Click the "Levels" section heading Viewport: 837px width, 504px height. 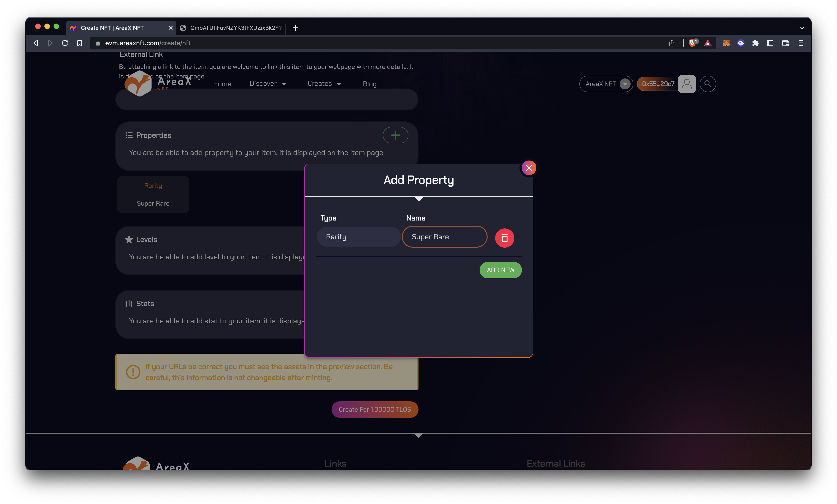click(x=146, y=240)
